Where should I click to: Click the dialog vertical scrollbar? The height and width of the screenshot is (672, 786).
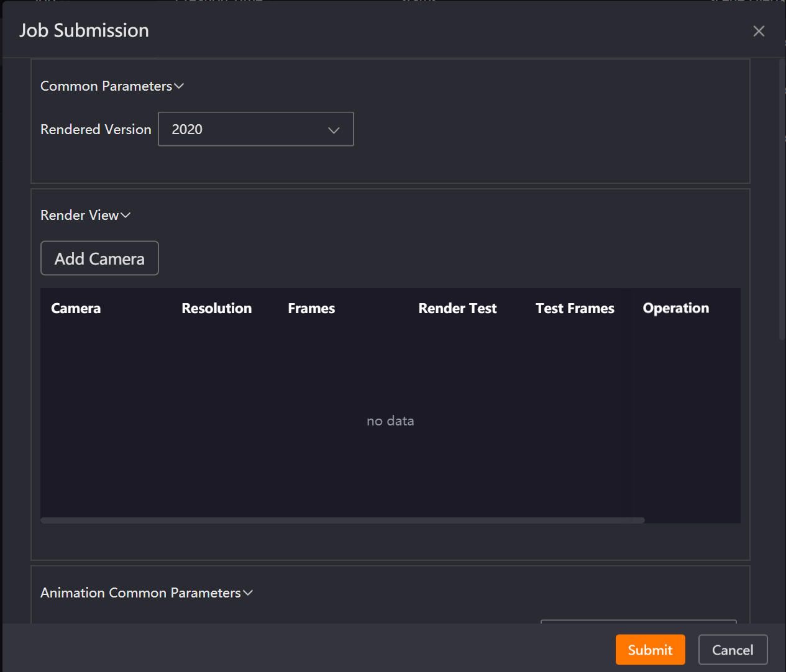(x=782, y=199)
